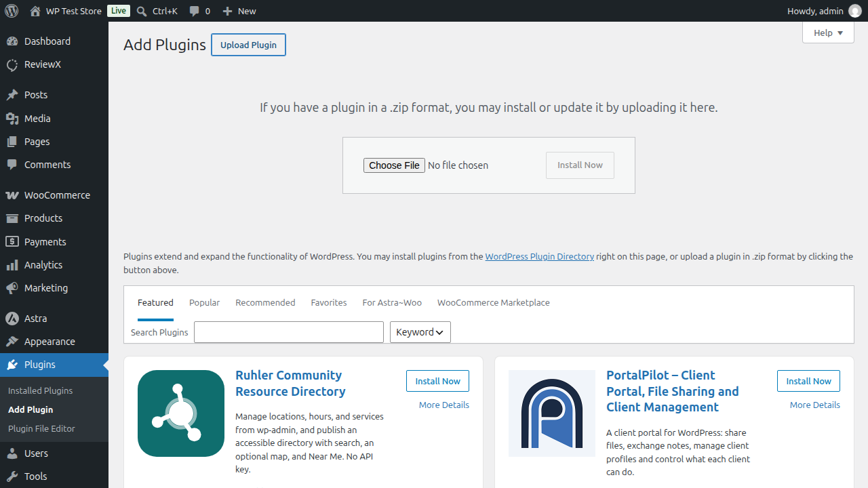Click the No file chosen text
Image resolution: width=868 pixels, height=488 pixels.
point(458,165)
